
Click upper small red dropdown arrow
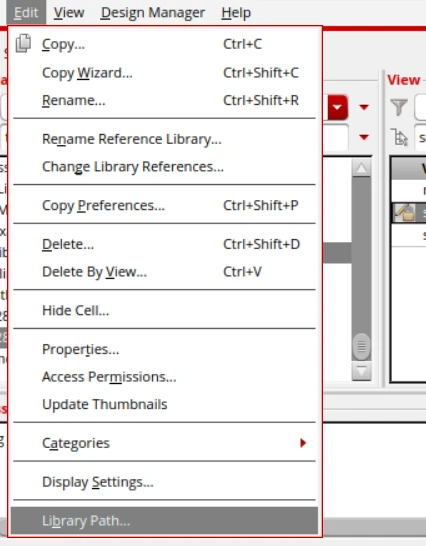point(364,107)
